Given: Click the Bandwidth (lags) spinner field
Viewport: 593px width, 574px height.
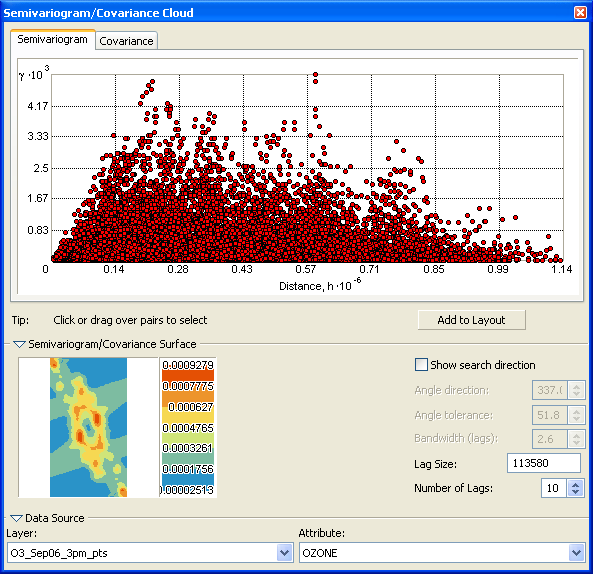Looking at the screenshot, I should (550, 439).
